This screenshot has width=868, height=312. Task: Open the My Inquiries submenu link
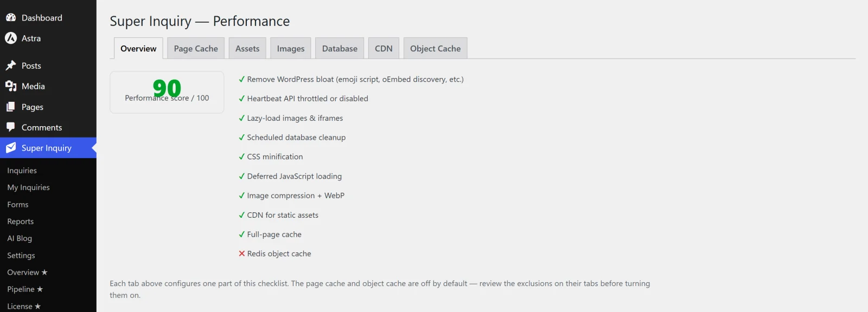click(28, 187)
